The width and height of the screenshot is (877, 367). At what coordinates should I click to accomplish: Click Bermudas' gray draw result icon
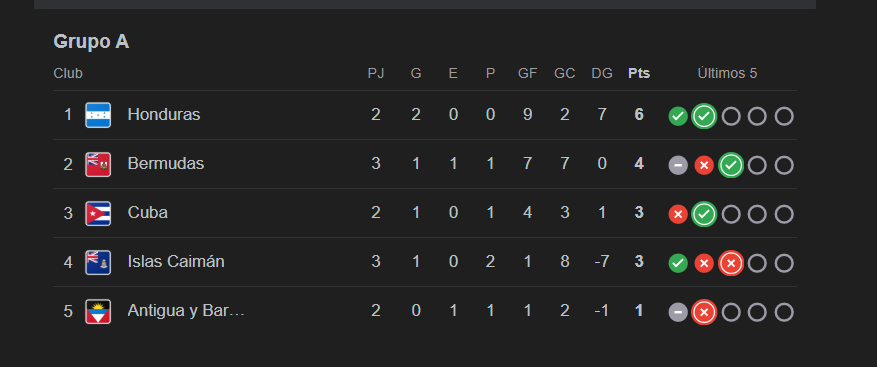pyautogui.click(x=678, y=166)
